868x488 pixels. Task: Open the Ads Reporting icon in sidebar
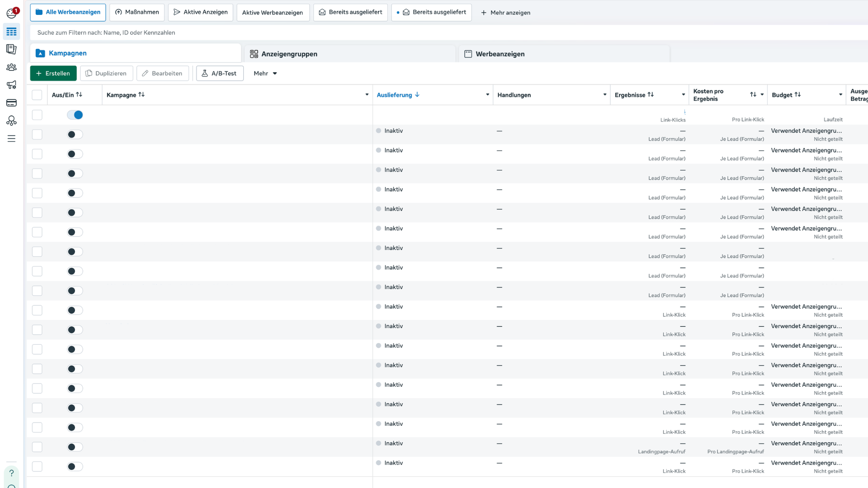(x=11, y=49)
